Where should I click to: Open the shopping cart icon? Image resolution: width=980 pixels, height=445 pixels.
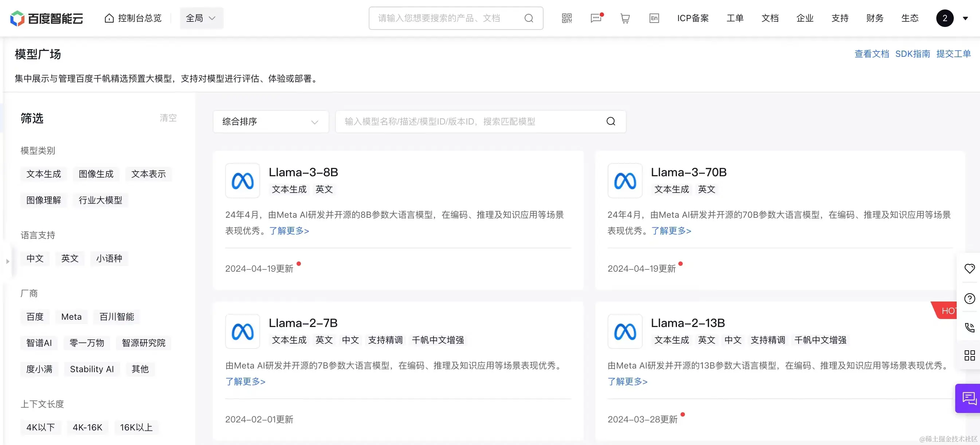(x=625, y=18)
